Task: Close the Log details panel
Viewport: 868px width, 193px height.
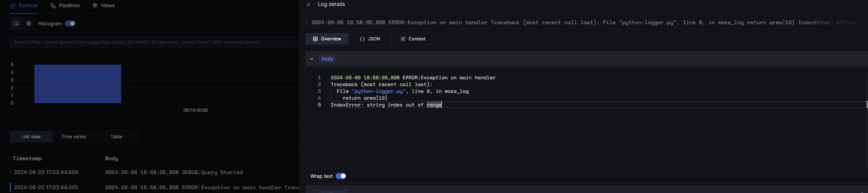Action: (309, 5)
